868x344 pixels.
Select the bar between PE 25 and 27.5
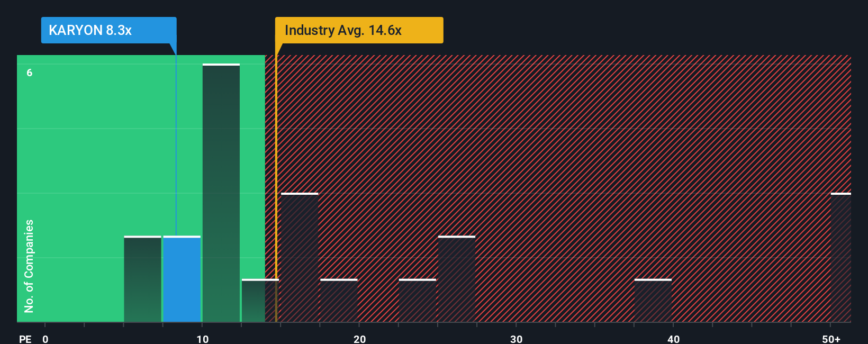pyautogui.click(x=457, y=279)
